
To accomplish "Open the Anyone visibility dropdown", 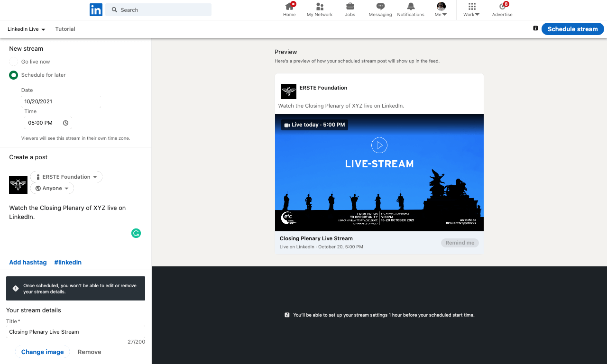I will (52, 188).
